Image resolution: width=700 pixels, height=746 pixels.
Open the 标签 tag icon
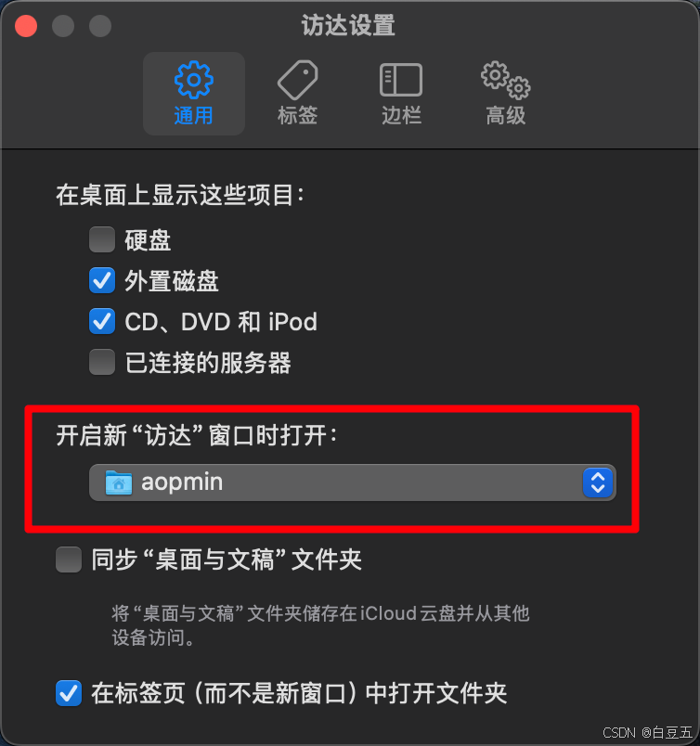298,80
